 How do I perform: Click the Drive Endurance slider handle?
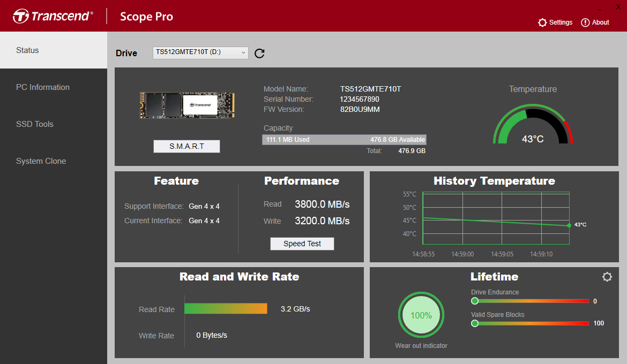[475, 301]
